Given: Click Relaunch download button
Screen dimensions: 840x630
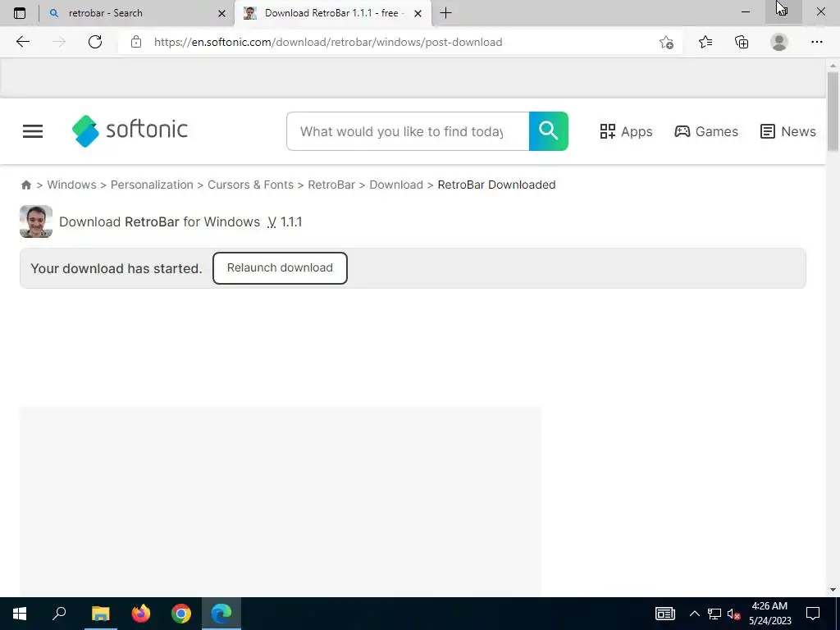Looking at the screenshot, I should click(x=280, y=268).
